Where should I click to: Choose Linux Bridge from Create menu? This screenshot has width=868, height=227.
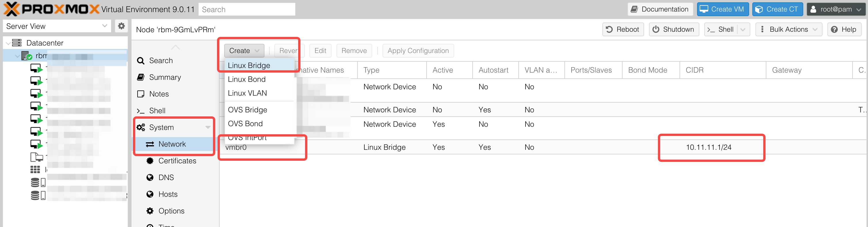click(249, 65)
